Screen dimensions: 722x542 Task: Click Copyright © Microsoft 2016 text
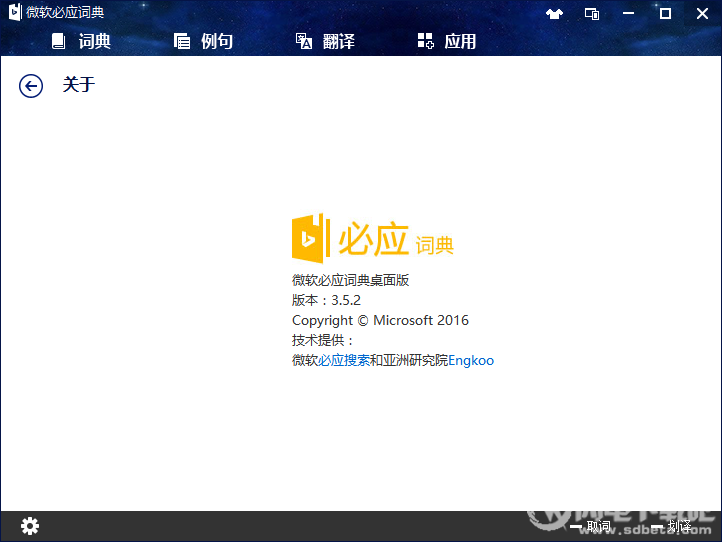click(380, 321)
